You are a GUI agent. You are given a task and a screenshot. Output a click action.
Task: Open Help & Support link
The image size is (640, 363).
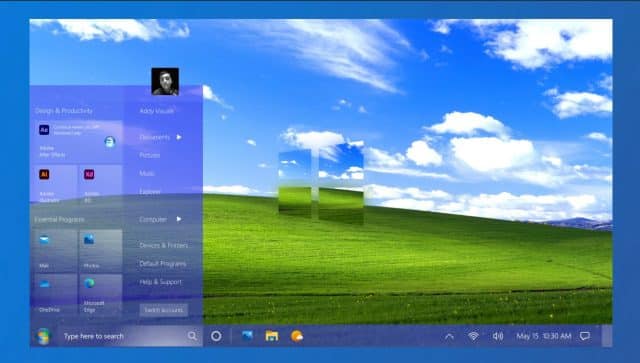click(x=160, y=282)
